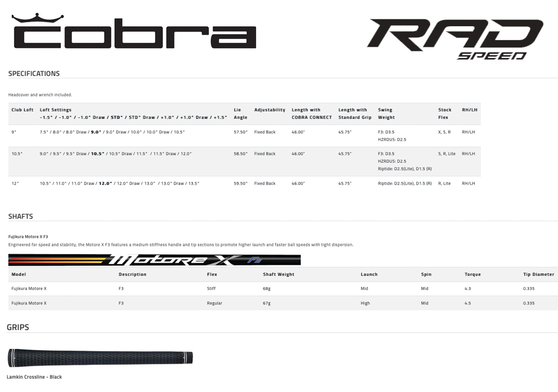Click 'Headcover and wrench included.' note

tap(40, 95)
